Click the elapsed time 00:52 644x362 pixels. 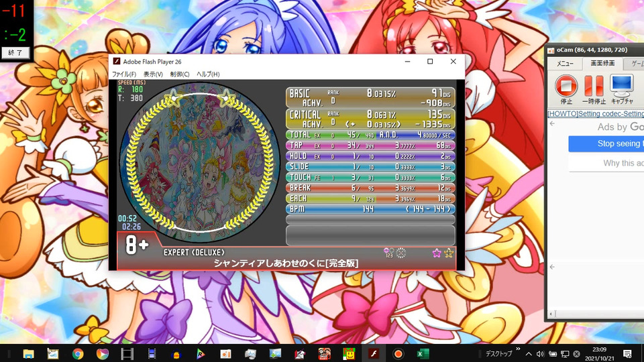(127, 219)
